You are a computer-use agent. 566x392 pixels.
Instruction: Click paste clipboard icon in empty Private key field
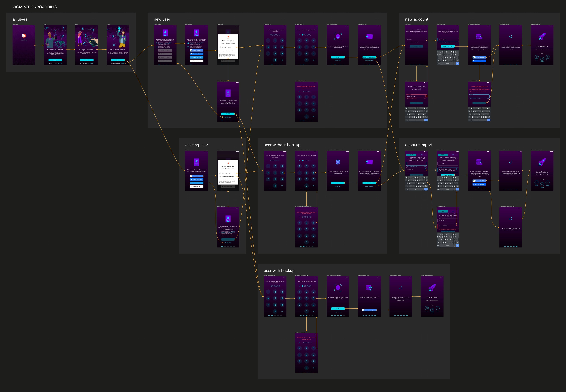(x=425, y=169)
